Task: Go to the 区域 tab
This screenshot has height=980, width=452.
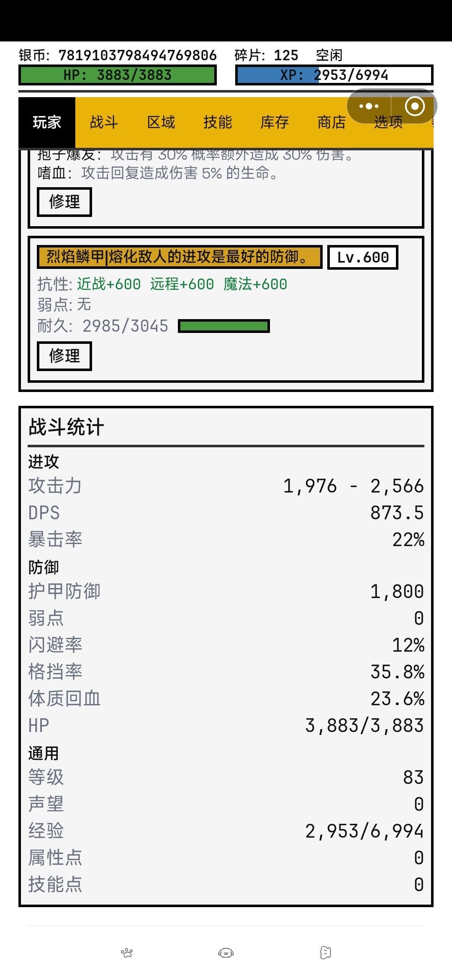Action: click(161, 122)
